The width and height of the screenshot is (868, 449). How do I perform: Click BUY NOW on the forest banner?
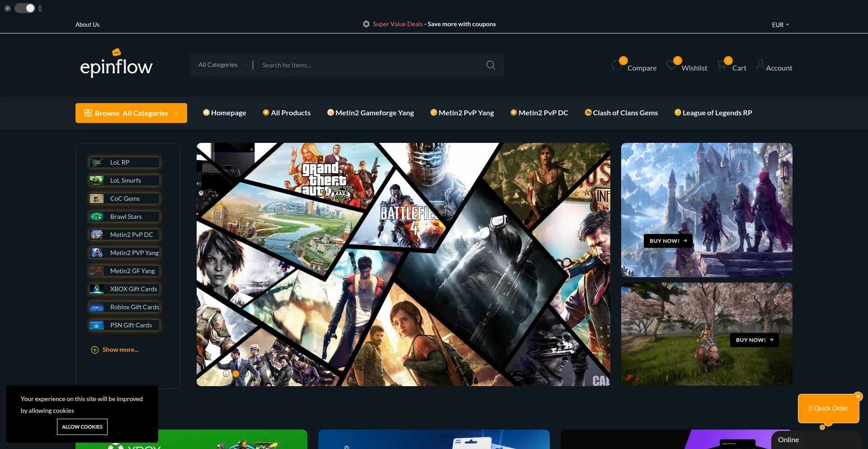pyautogui.click(x=755, y=340)
